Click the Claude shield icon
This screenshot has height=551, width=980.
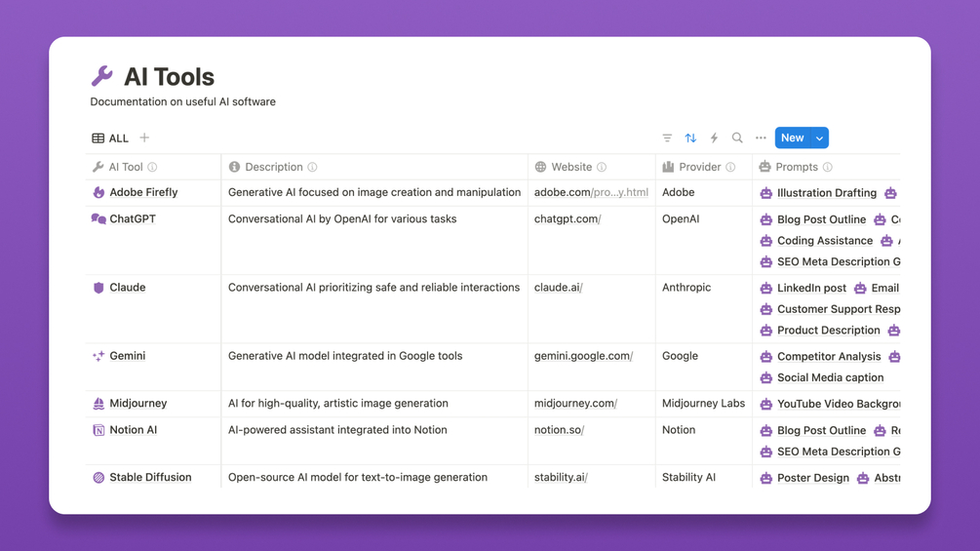(98, 288)
